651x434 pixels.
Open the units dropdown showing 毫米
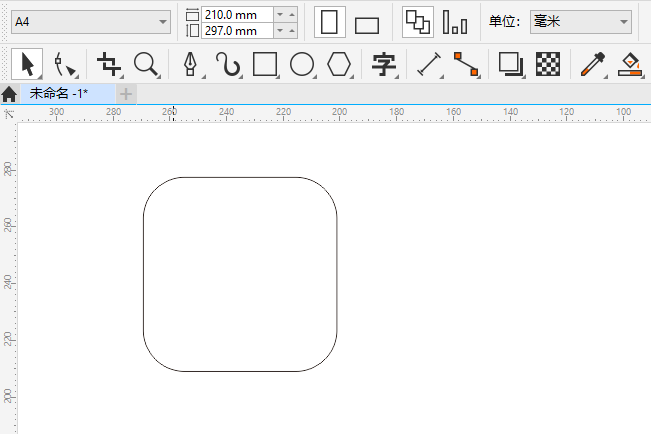click(x=624, y=22)
